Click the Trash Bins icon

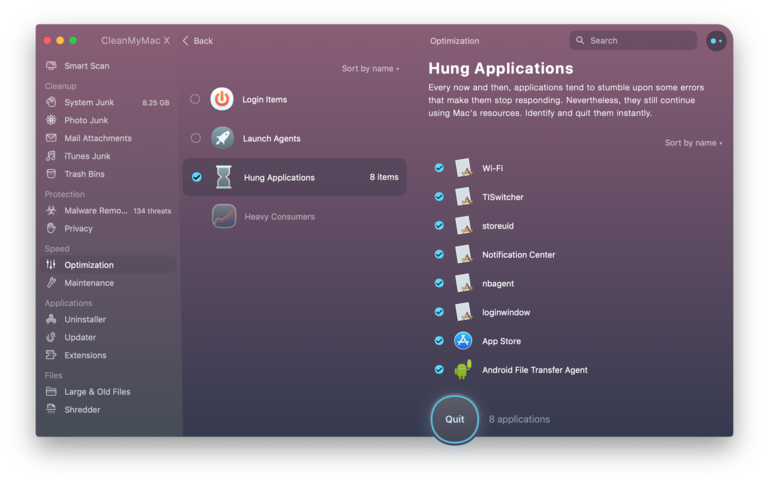(51, 174)
